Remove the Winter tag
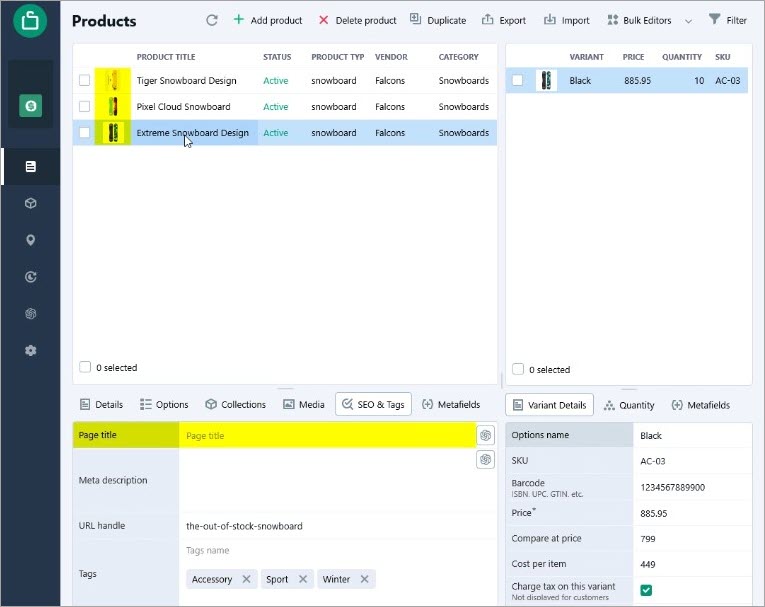This screenshot has height=607, width=765. click(364, 579)
